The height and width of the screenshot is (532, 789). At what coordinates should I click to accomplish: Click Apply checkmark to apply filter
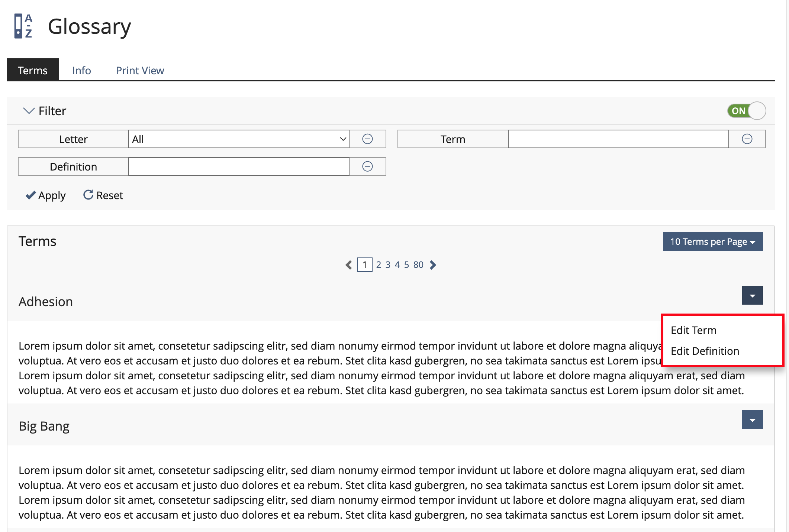point(45,195)
